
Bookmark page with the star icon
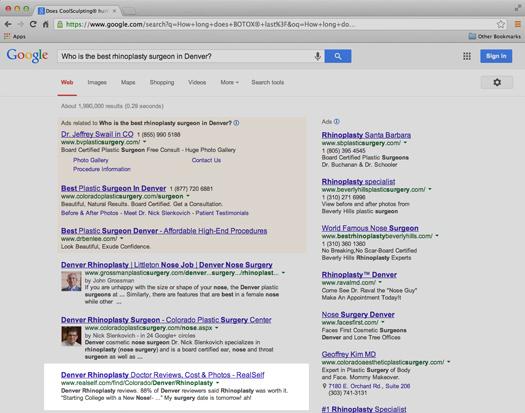coord(501,24)
